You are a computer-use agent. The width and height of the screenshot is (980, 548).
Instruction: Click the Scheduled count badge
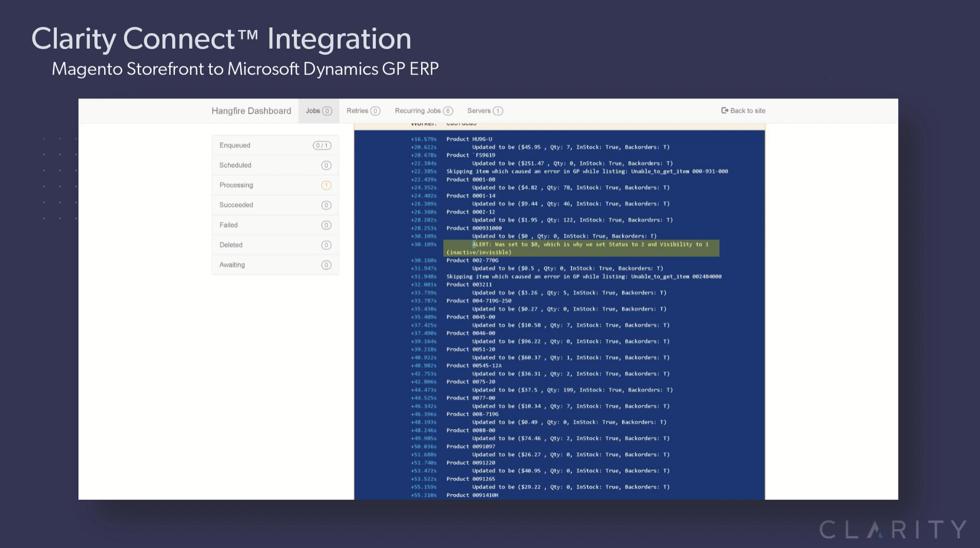tap(326, 165)
